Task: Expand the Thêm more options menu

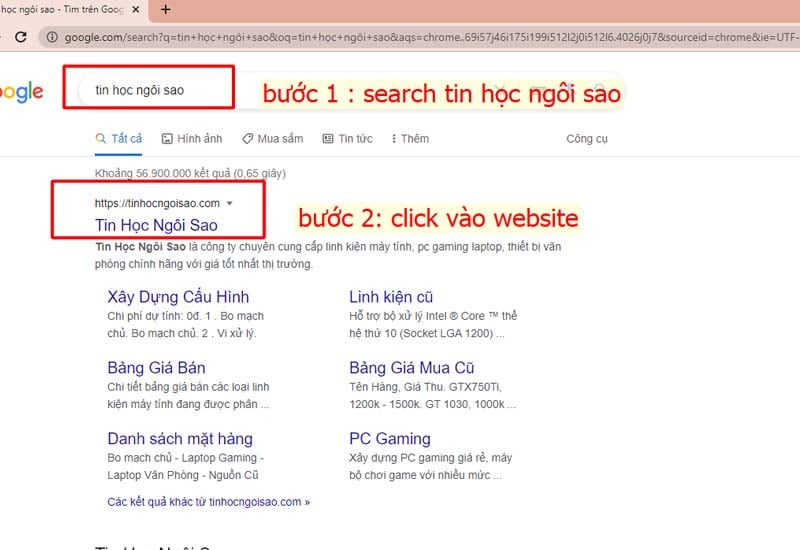Action: tap(410, 139)
